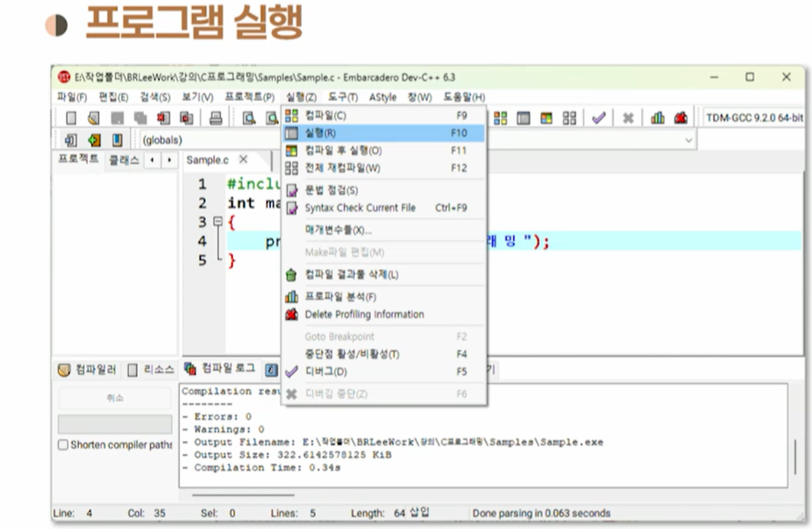This screenshot has height=529, width=812.
Task: Click the 실행(Z) menu header
Action: coord(301,97)
